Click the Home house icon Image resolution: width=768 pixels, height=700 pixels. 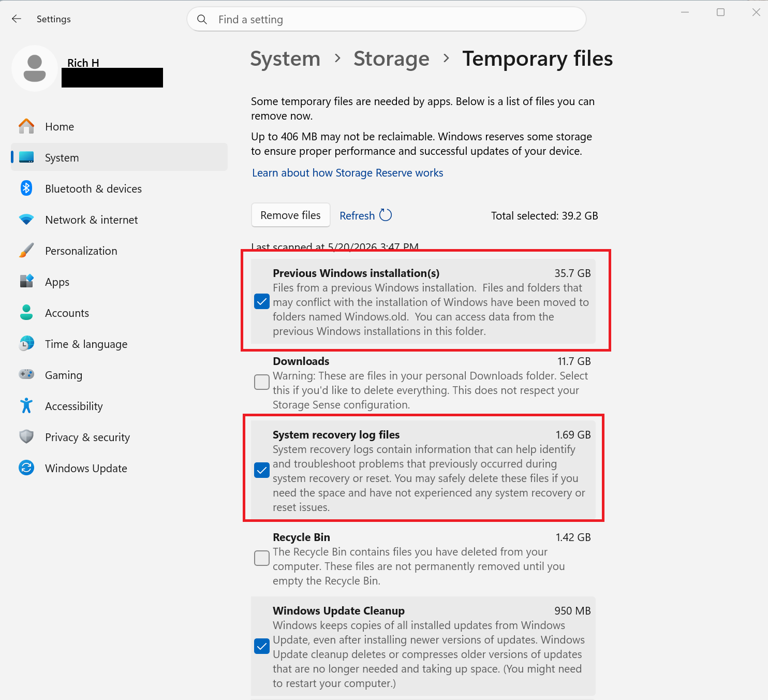[26, 126]
